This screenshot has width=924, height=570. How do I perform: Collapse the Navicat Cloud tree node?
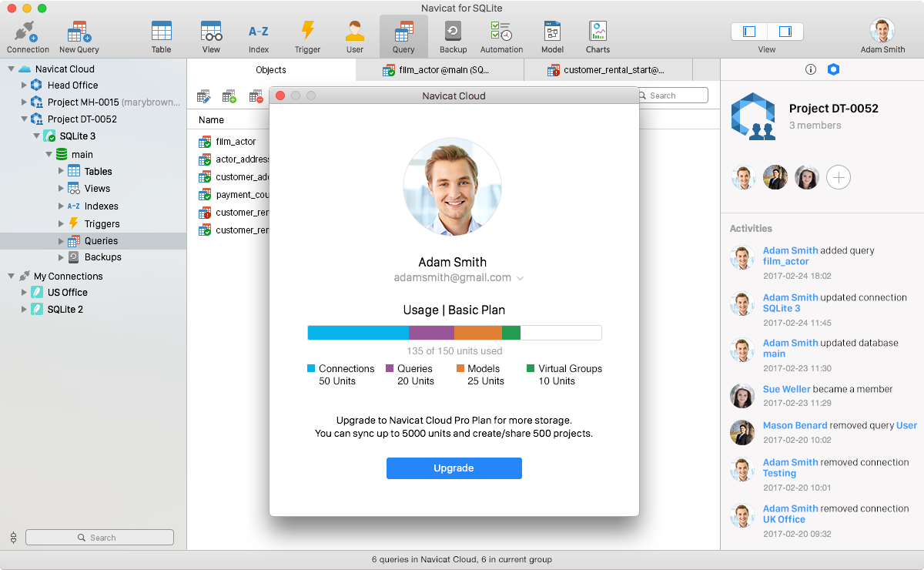click(x=11, y=69)
